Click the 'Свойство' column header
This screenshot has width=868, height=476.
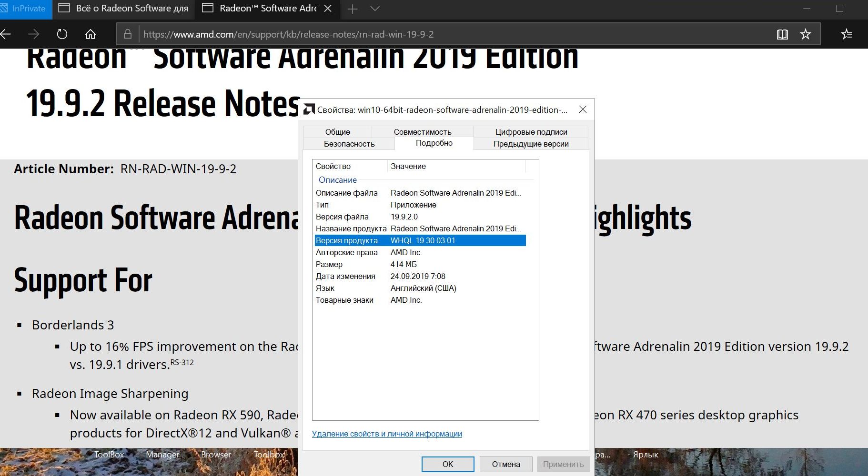350,166
